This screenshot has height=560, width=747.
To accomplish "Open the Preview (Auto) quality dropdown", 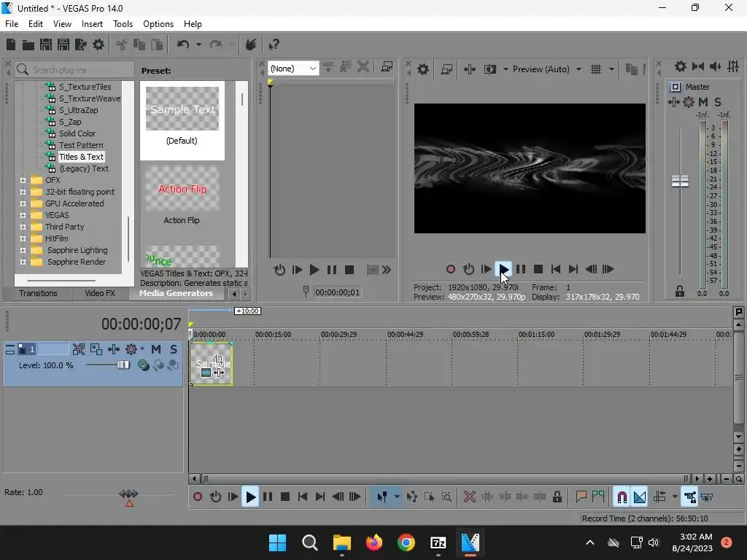I will point(547,69).
